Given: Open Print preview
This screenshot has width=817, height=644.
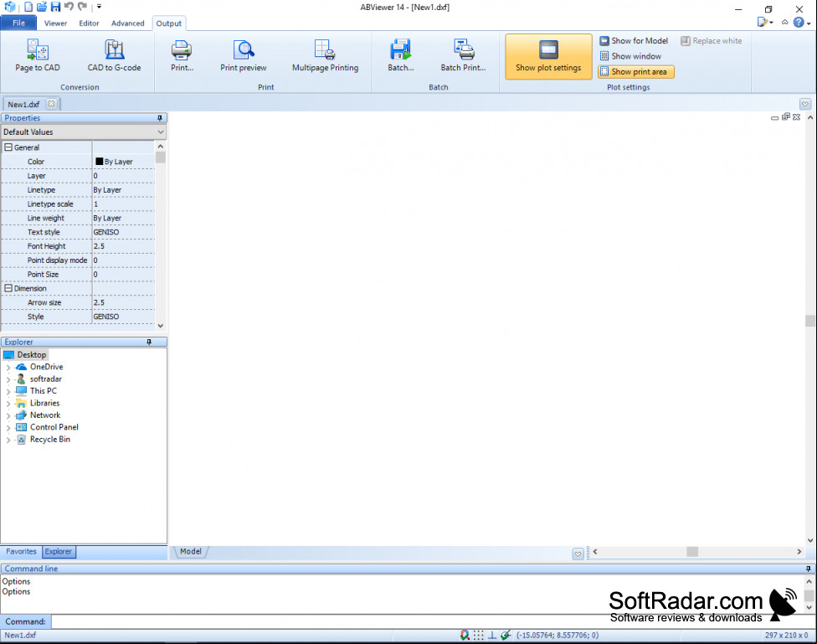Looking at the screenshot, I should pyautogui.click(x=244, y=55).
